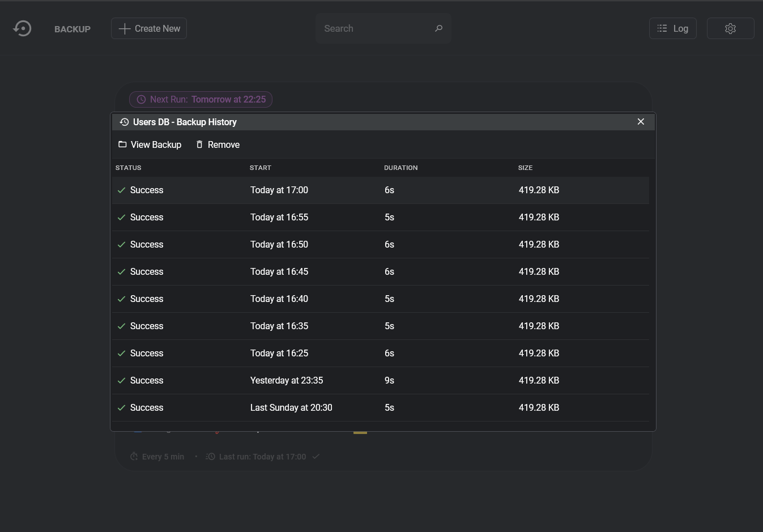Close the Backup History dialog

pos(641,122)
